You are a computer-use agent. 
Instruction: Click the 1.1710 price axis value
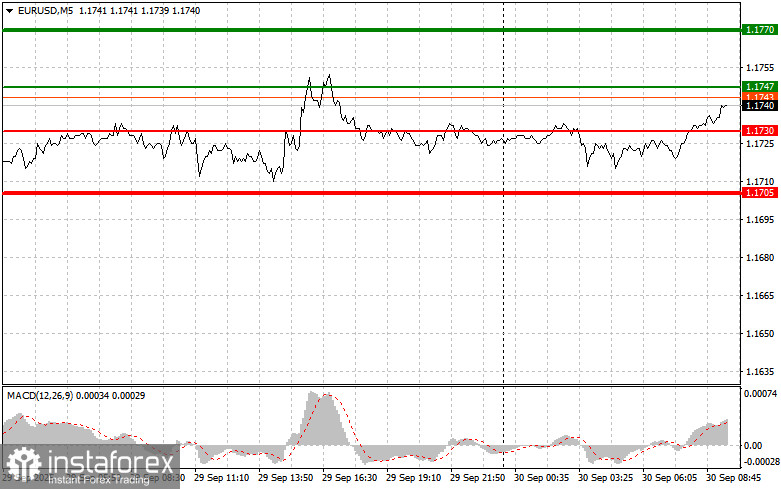tap(760, 182)
